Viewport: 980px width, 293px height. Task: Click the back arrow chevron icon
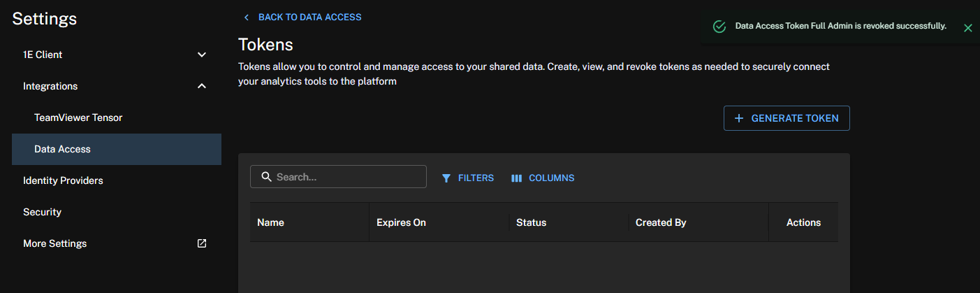[246, 17]
